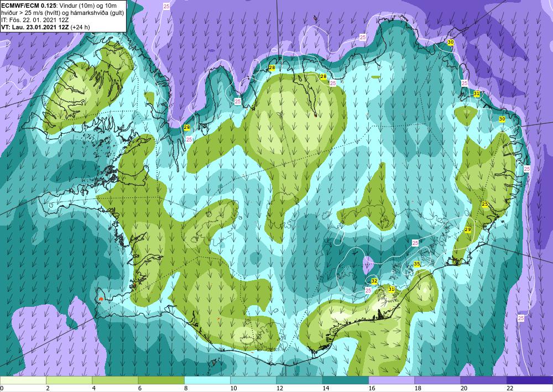
Task: Click the 20–22 m/s legend swatch
Action: pos(483,380)
